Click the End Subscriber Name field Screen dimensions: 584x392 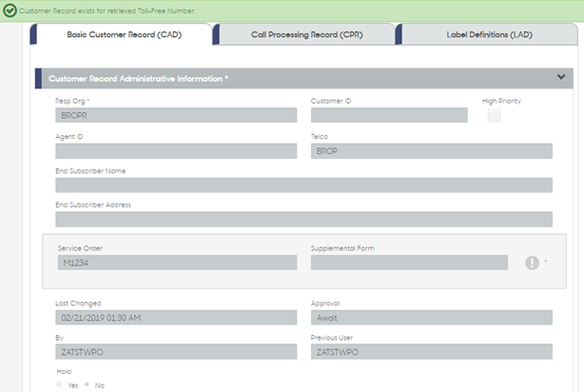pyautogui.click(x=304, y=186)
